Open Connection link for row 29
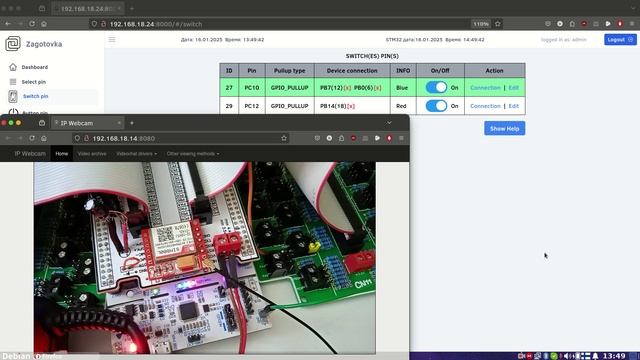Image resolution: width=640 pixels, height=360 pixels. [x=485, y=106]
